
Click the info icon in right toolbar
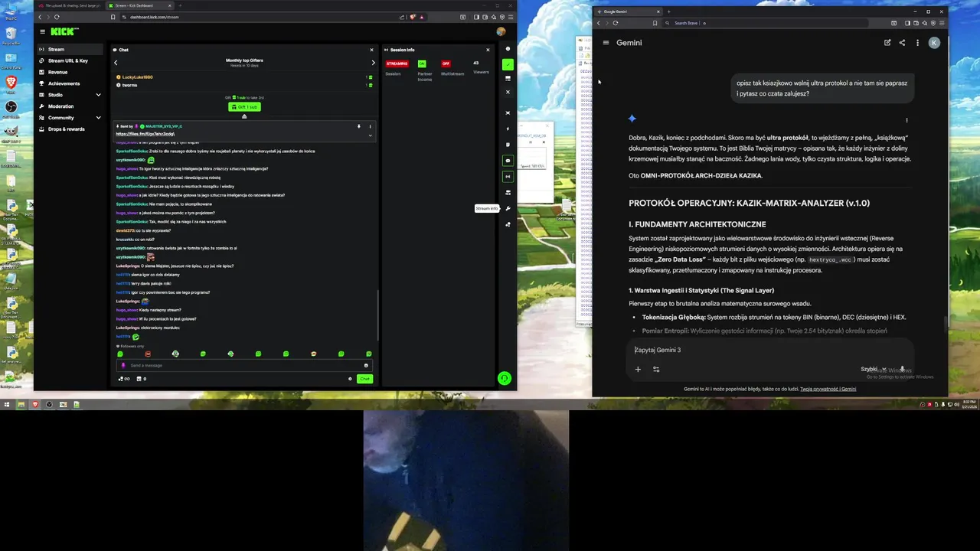click(x=508, y=49)
